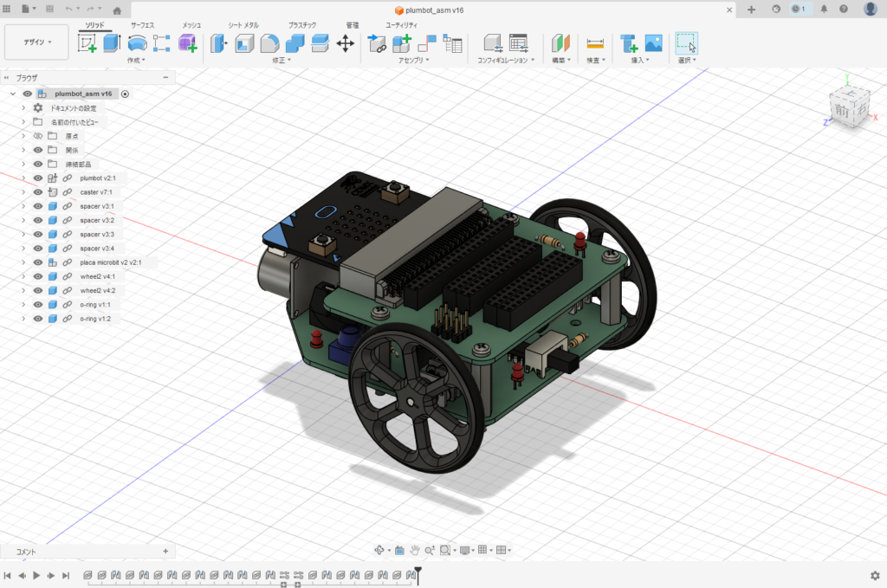Screen dimensions: 887x588
Task: Switch to the サーフェス tab
Action: click(x=143, y=26)
